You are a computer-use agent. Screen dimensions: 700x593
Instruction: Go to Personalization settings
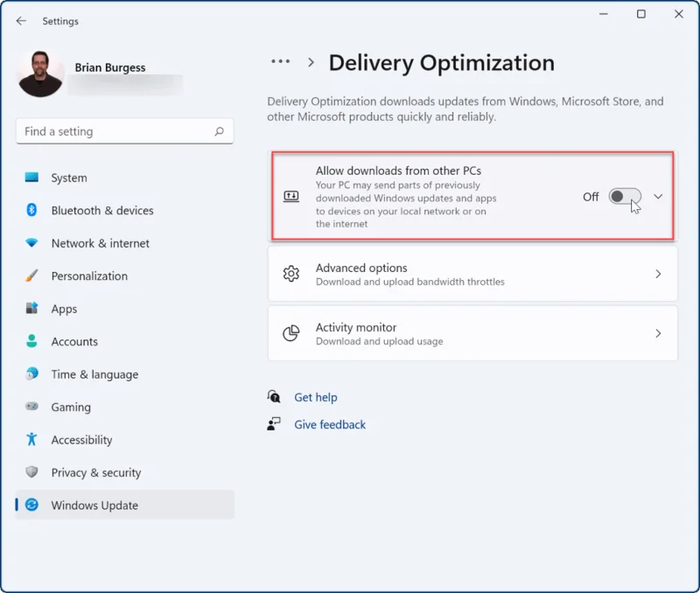tap(125, 276)
